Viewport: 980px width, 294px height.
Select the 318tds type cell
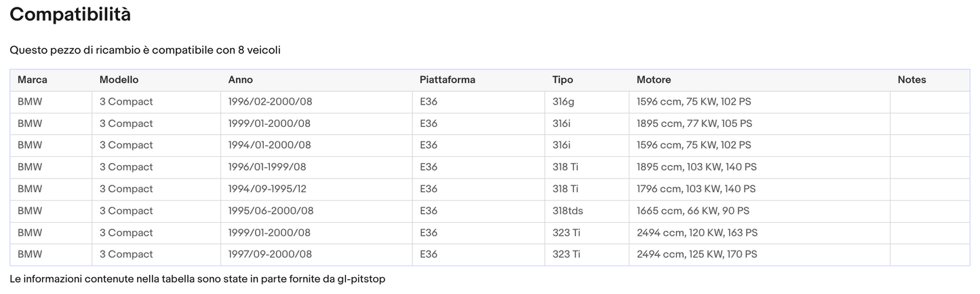coord(568,211)
